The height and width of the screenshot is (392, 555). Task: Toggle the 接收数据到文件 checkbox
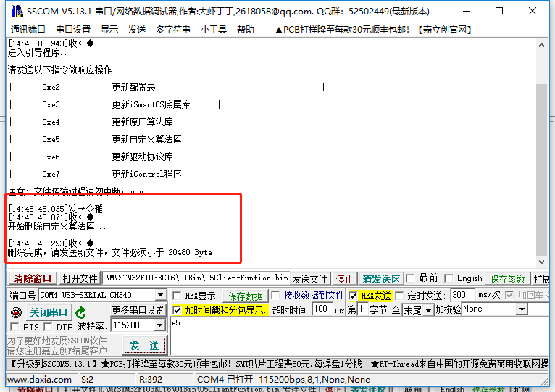pyautogui.click(x=276, y=296)
